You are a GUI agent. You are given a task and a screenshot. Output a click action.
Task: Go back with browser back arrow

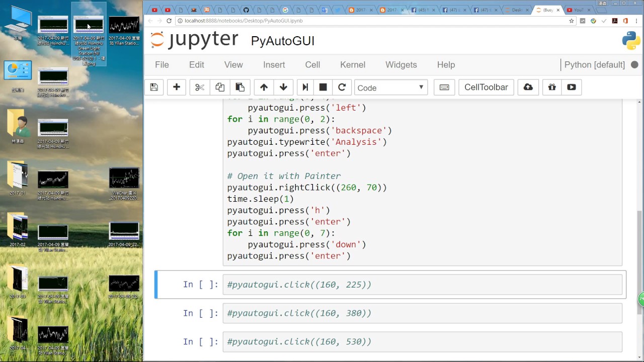coord(150,21)
